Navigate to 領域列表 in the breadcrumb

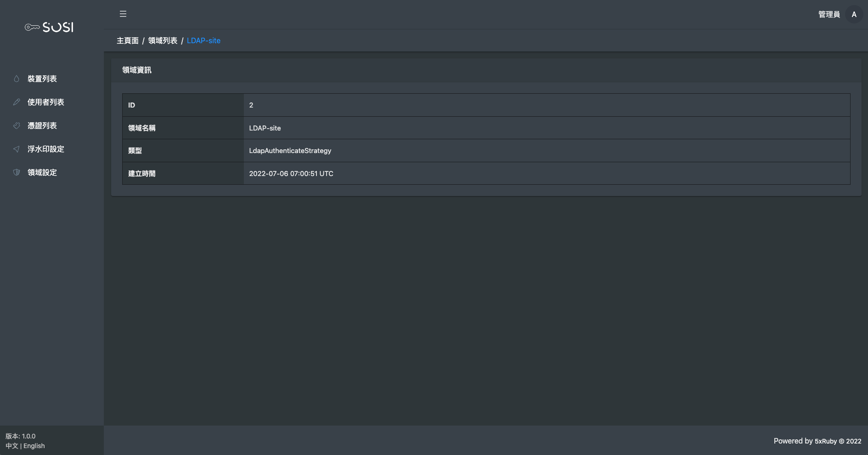[163, 40]
